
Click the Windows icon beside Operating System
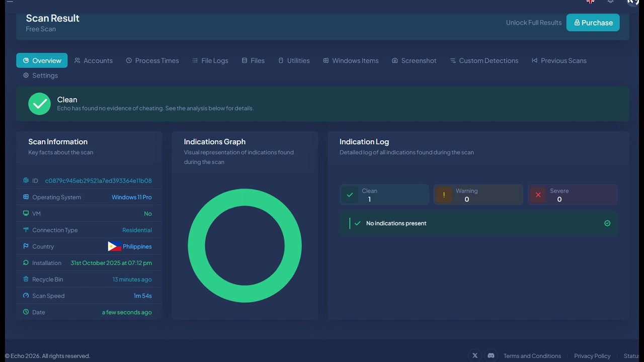coord(26,197)
